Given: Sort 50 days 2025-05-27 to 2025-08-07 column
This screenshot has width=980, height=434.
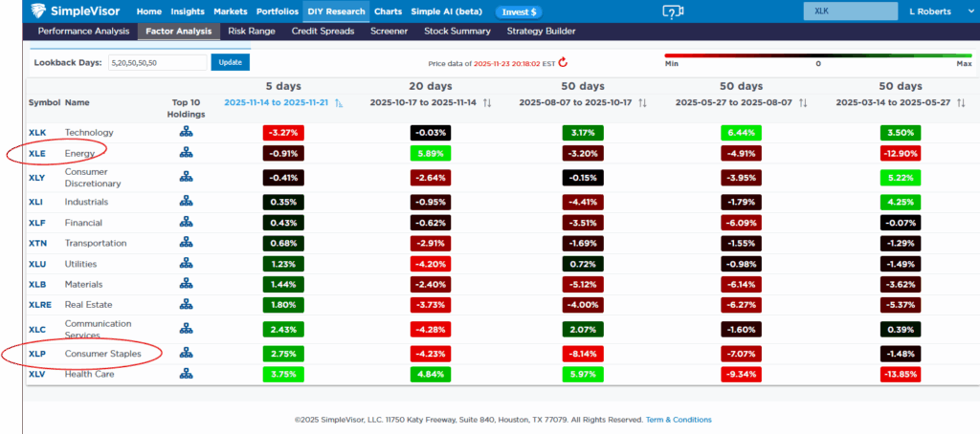Looking at the screenshot, I should [x=803, y=103].
